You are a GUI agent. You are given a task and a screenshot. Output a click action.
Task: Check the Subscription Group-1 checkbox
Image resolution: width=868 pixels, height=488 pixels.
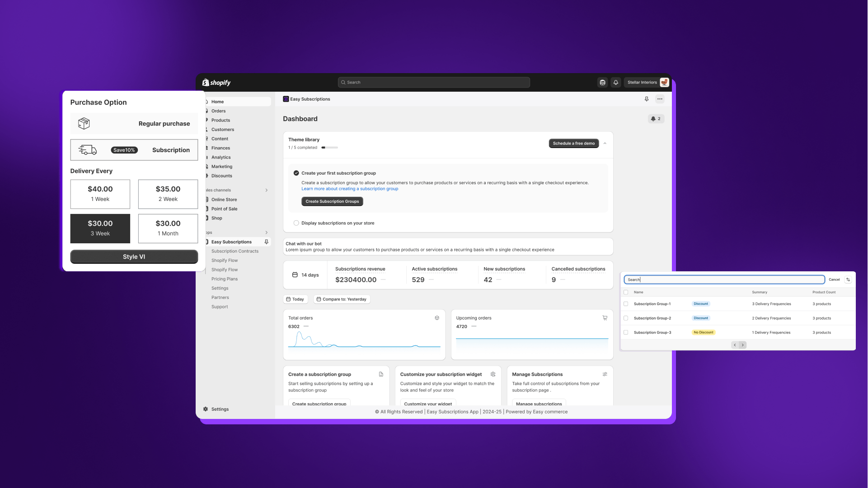(626, 304)
